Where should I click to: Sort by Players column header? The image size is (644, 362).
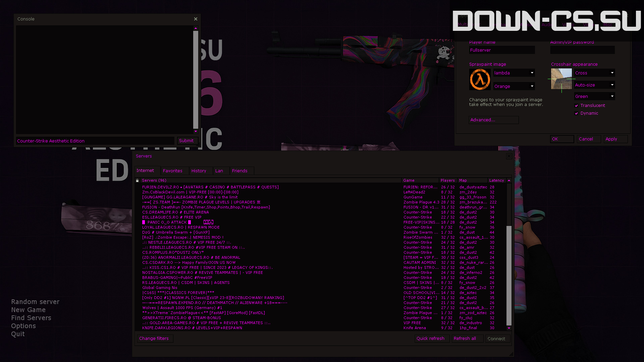coord(448,180)
